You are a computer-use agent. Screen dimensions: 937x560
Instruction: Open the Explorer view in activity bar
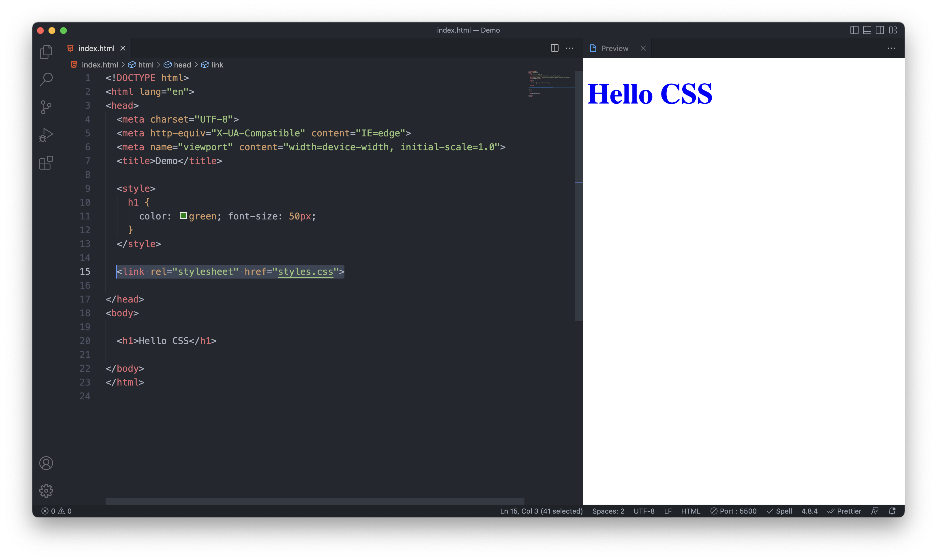[x=46, y=52]
